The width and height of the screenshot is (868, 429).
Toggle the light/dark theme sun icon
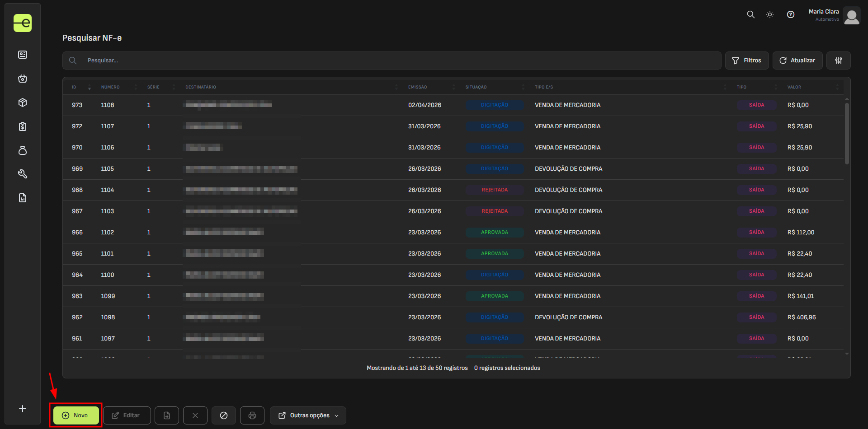click(x=770, y=14)
